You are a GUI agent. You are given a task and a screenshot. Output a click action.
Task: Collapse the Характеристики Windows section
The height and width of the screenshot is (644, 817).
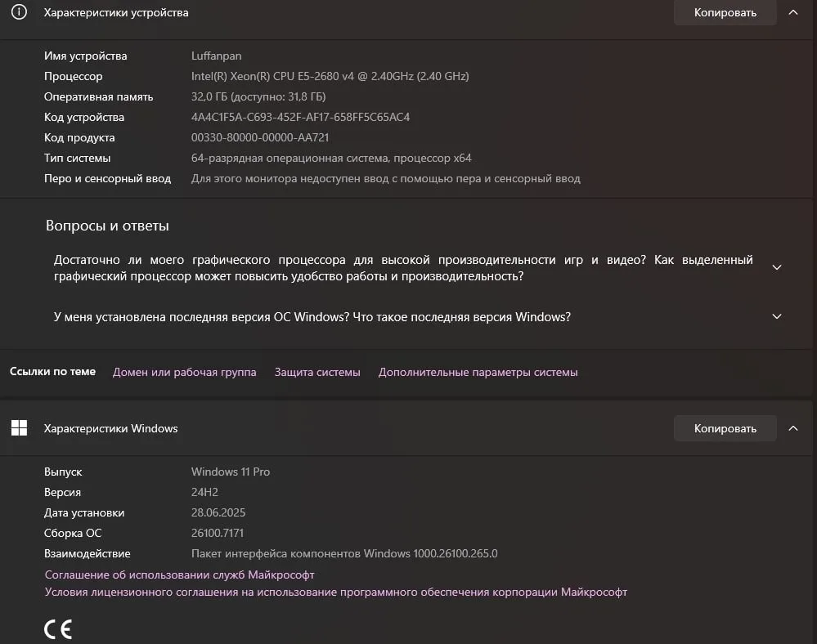click(792, 428)
